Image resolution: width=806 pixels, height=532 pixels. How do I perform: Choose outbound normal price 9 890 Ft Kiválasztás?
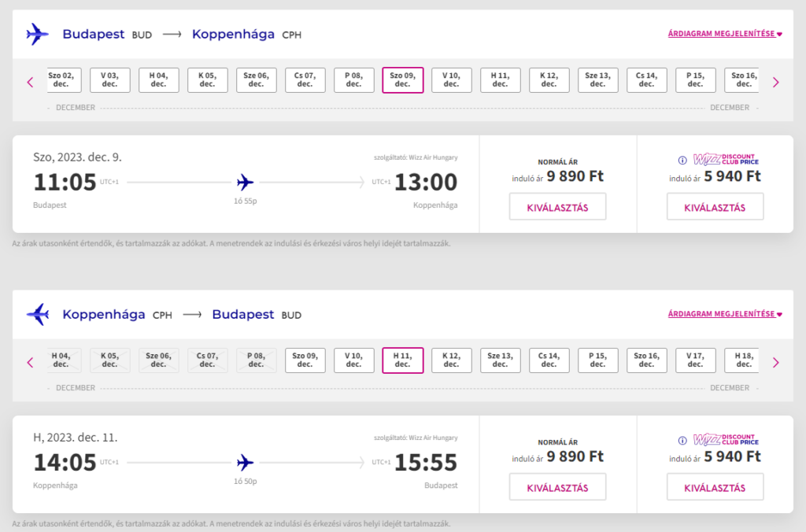(557, 207)
